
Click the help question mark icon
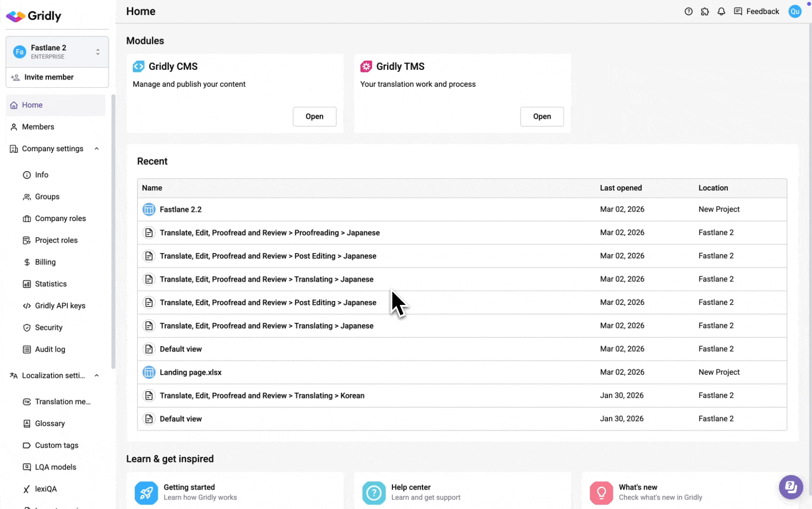click(688, 11)
